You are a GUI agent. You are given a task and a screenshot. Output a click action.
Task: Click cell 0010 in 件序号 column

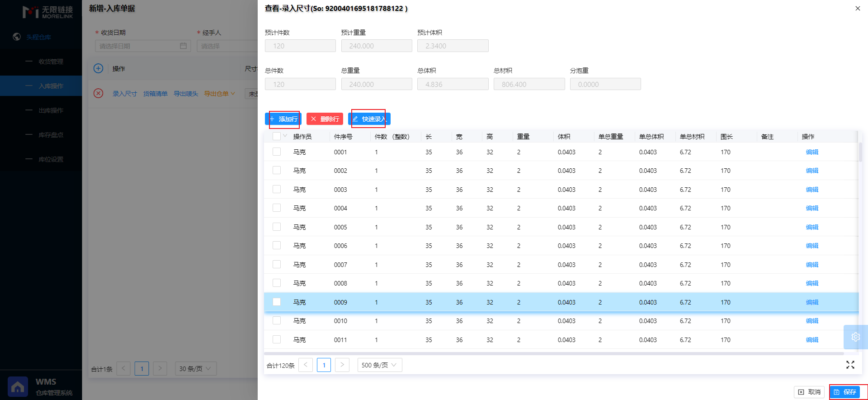click(x=340, y=321)
